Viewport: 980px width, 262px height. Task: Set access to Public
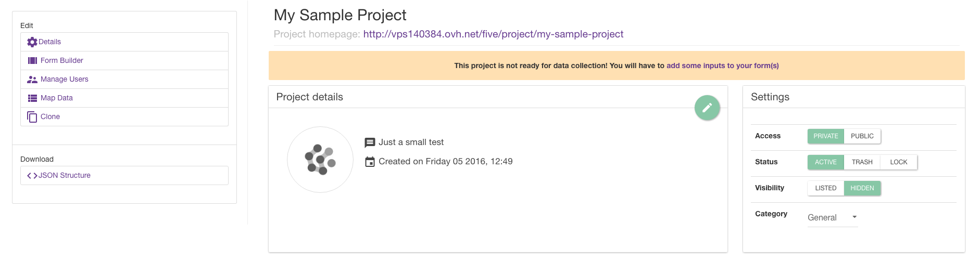862,136
